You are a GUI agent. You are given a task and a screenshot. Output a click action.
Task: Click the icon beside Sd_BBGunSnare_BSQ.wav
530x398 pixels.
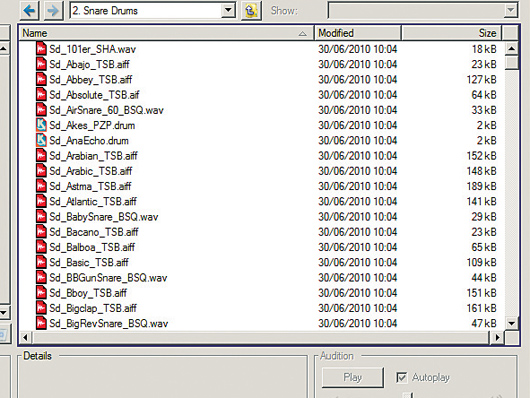(x=41, y=277)
